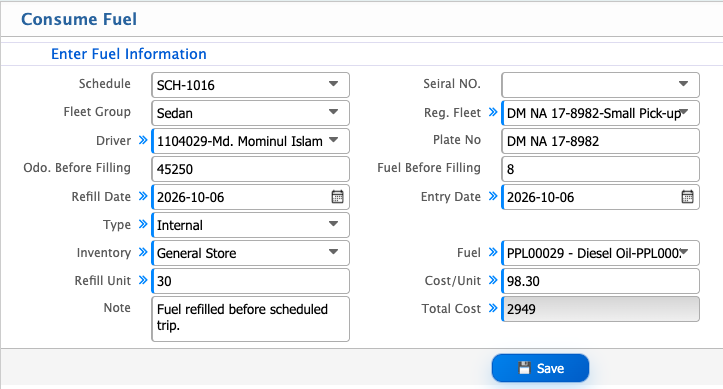Click the Driver field label

pos(113,141)
